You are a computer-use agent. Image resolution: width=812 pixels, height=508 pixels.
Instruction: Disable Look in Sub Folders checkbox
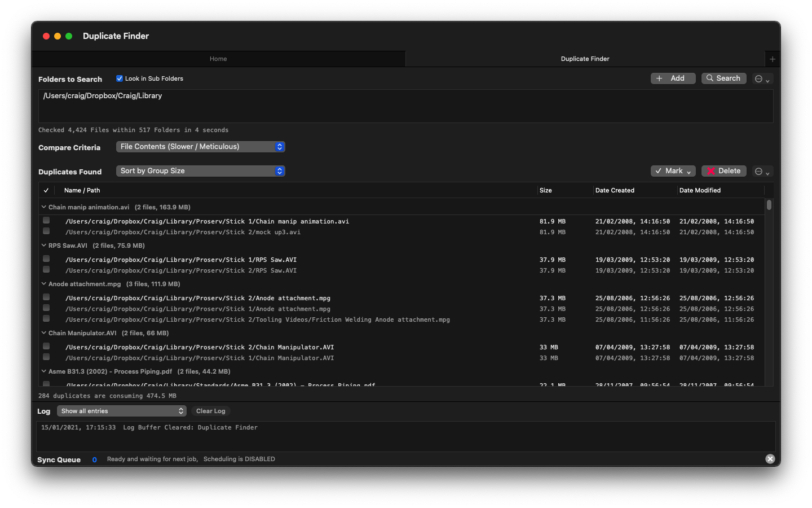120,78
